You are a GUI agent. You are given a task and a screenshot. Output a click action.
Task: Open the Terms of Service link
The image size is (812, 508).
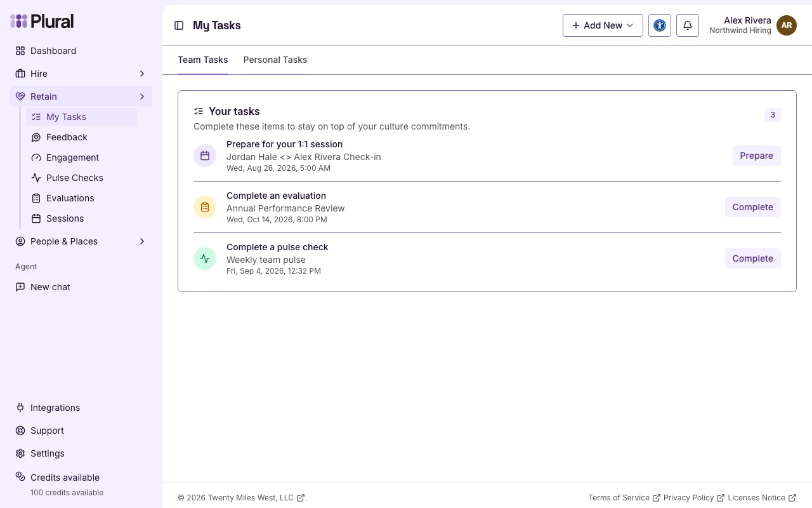[x=624, y=498]
